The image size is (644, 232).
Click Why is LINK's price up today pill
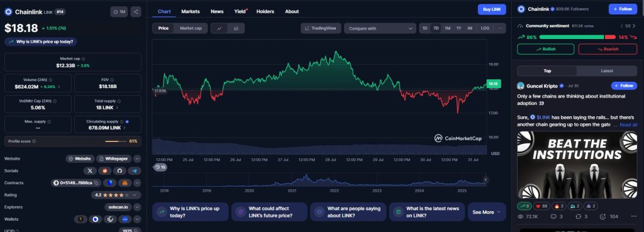tap(41, 41)
